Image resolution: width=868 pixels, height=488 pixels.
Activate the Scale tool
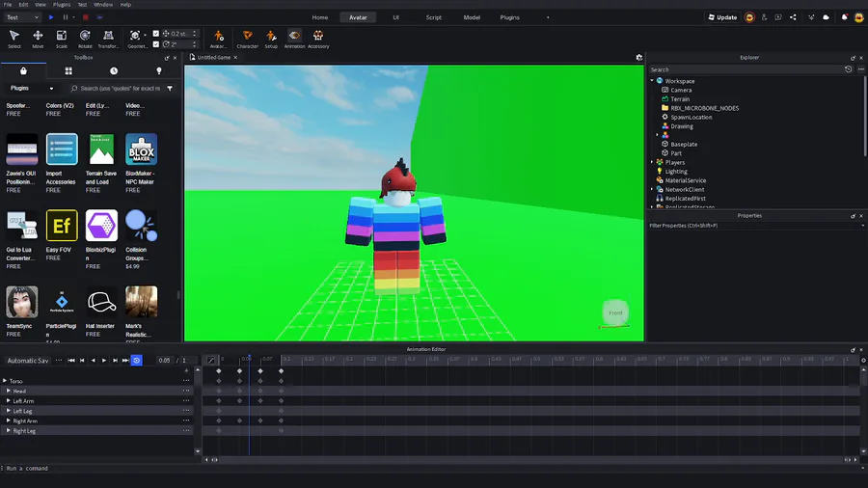pyautogui.click(x=62, y=39)
